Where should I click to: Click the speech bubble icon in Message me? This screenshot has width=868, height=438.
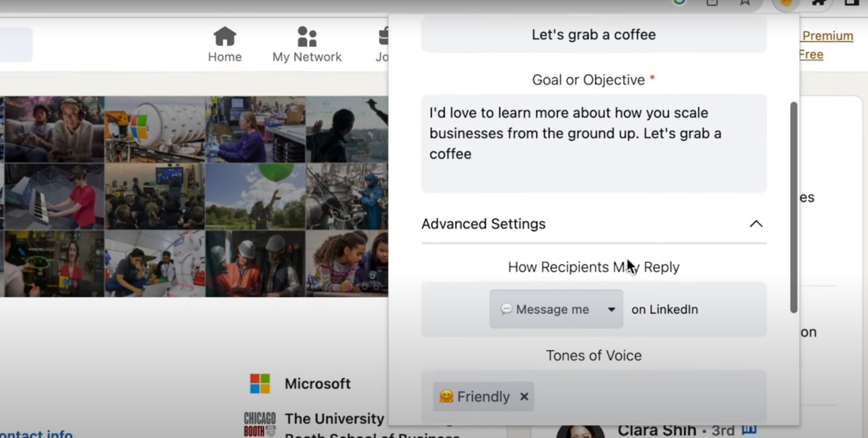click(506, 309)
